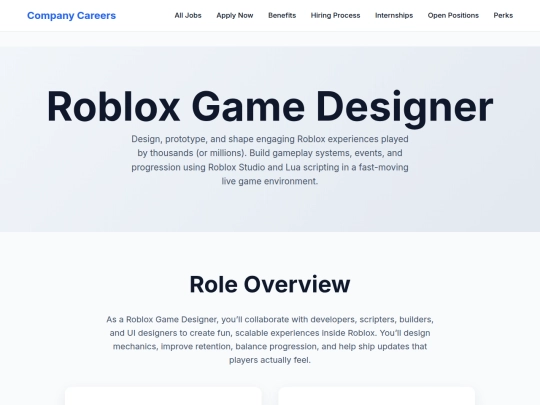The image size is (540, 405).
Task: Go to All Jobs in navigation
Action: point(188,15)
